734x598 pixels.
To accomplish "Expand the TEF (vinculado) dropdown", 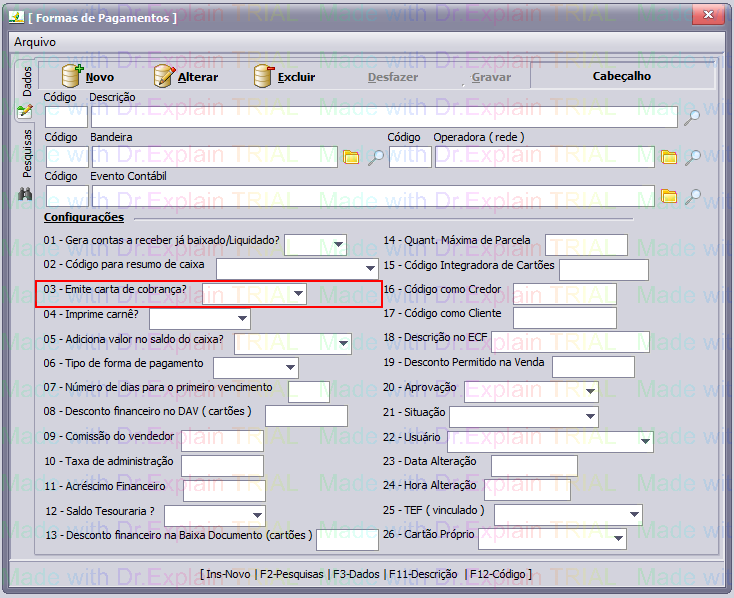I will 633,515.
